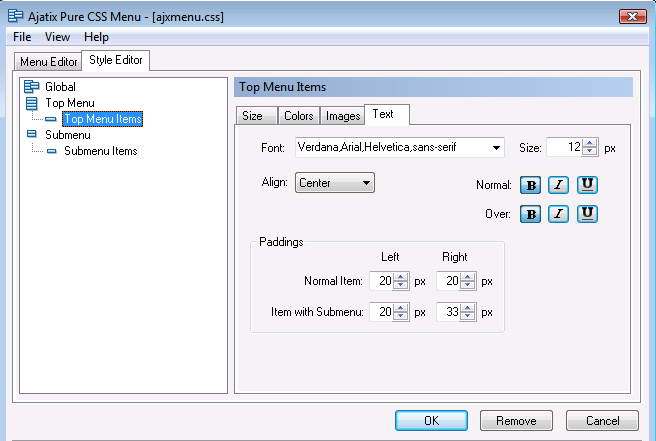Click the OK button
Viewport: 656px width, 441px height.
431,420
